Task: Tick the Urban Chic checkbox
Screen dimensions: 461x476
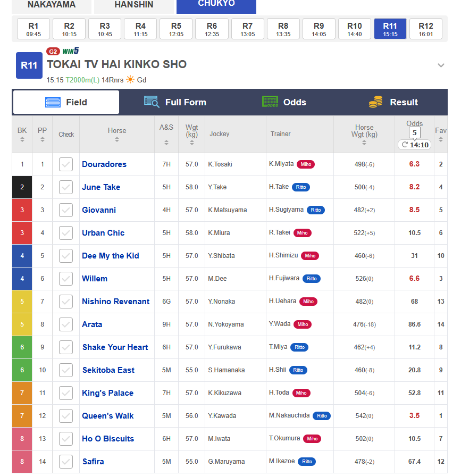Action: pos(66,233)
